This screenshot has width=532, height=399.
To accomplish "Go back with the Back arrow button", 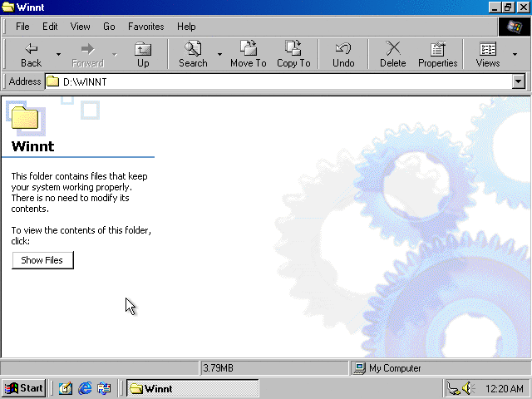I will click(32, 54).
